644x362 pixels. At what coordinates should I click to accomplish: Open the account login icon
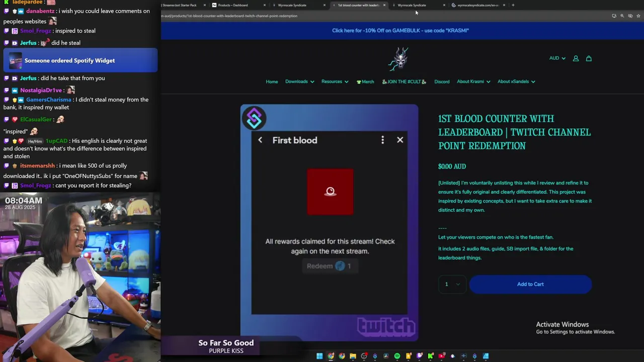pyautogui.click(x=576, y=58)
